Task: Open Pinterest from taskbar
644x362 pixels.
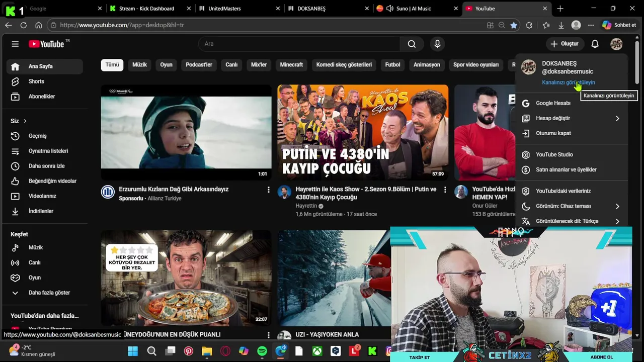Action: click(189, 351)
